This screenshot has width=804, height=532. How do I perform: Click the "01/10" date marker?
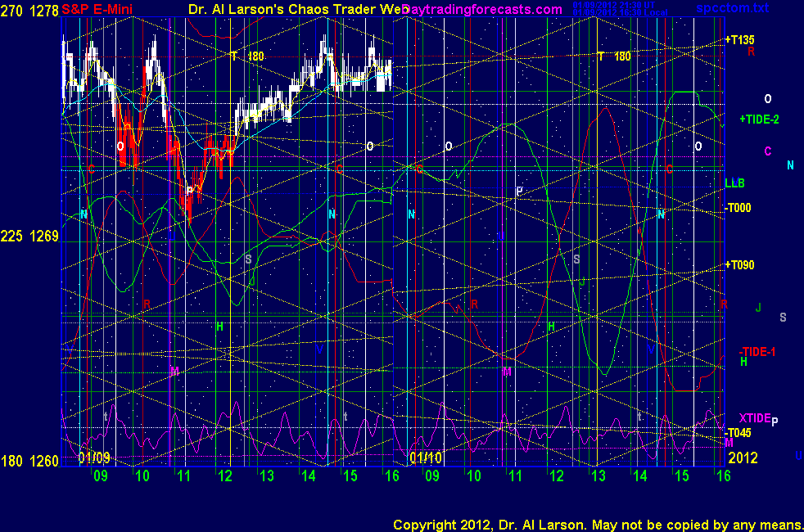(x=426, y=458)
